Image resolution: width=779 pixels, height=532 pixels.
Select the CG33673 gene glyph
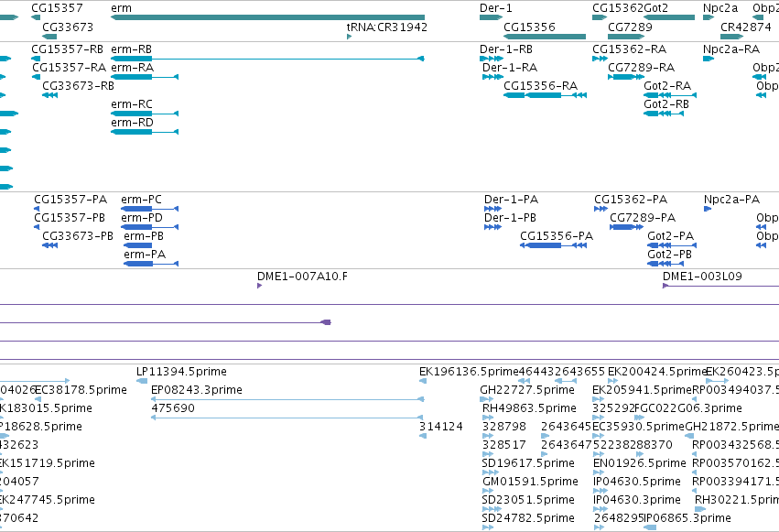(x=49, y=37)
